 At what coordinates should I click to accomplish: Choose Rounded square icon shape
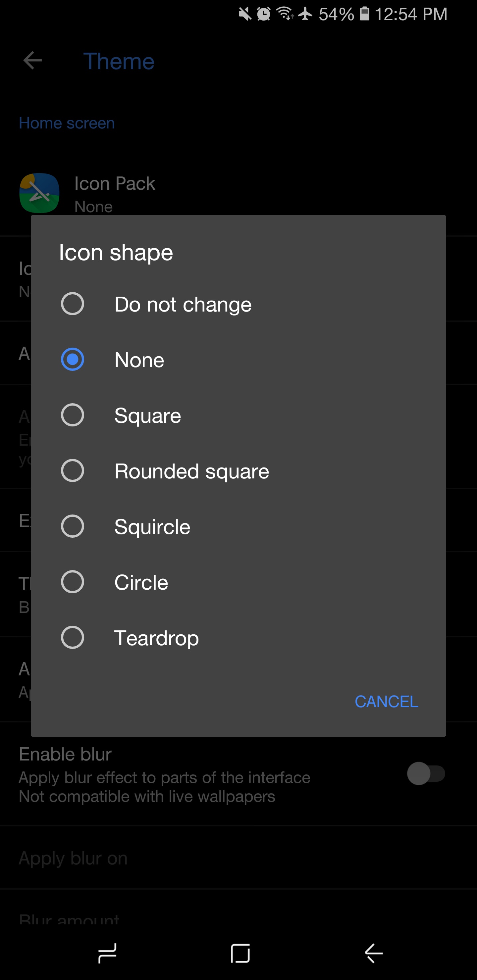click(72, 471)
